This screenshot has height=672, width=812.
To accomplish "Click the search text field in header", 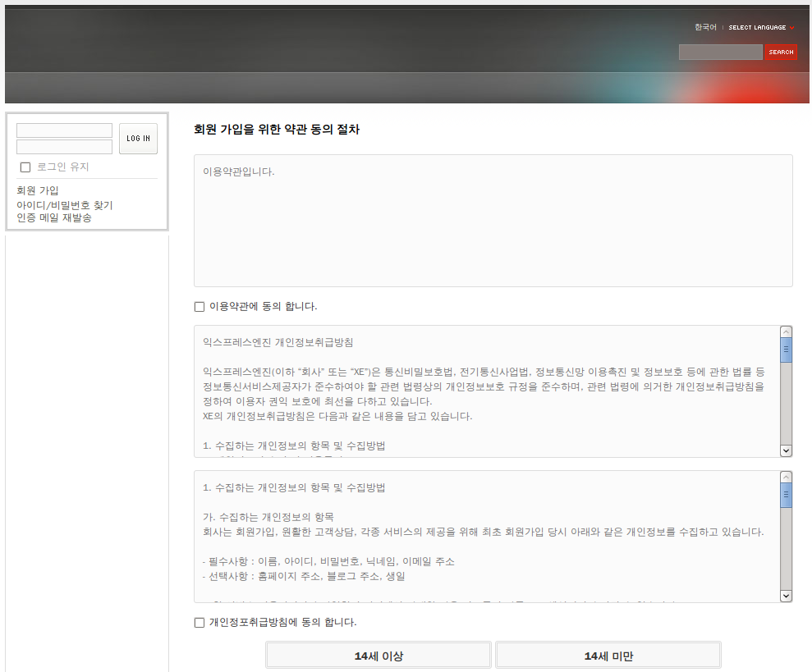I will (x=720, y=53).
